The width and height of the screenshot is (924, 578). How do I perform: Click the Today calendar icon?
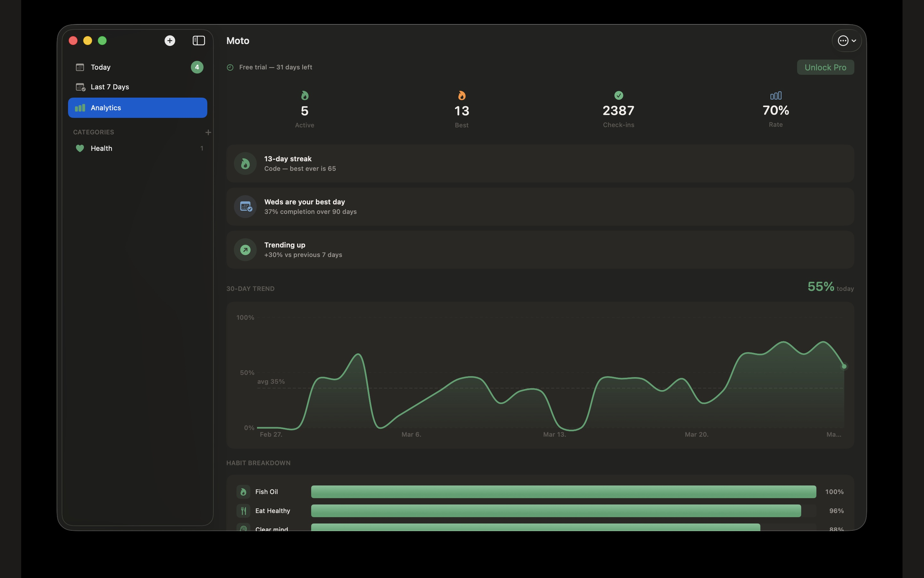tap(80, 67)
